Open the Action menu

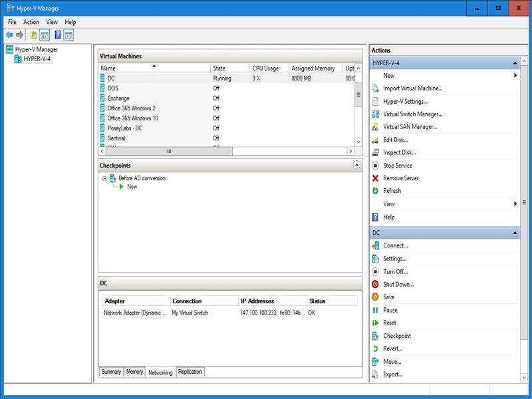pos(31,22)
